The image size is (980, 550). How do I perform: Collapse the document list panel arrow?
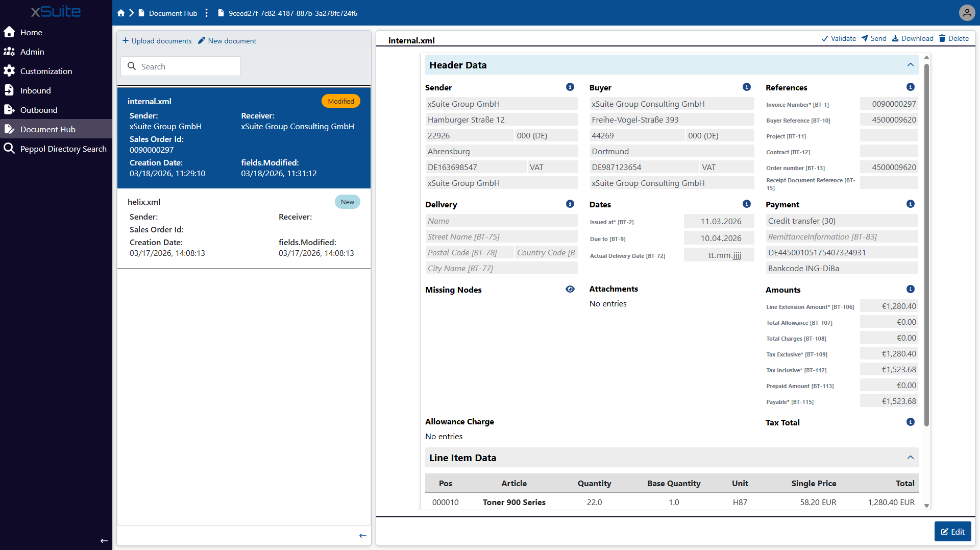pos(363,536)
